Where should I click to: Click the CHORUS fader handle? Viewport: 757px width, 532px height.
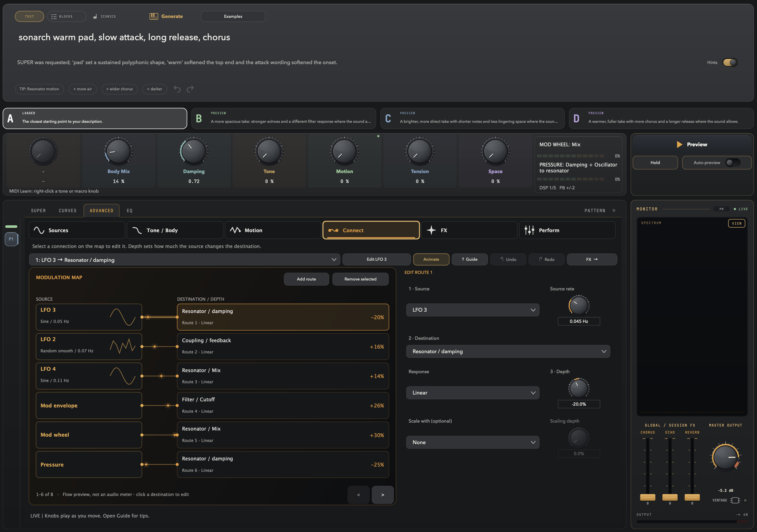648,497
